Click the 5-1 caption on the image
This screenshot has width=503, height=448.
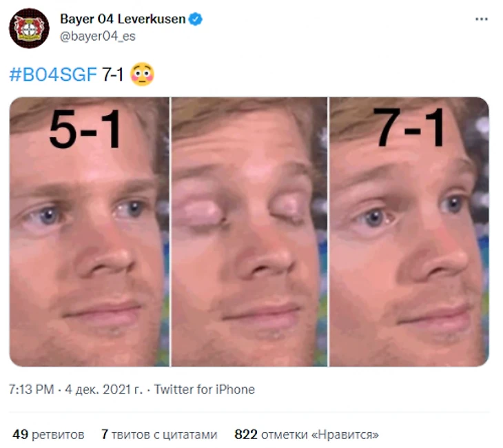tap(85, 129)
